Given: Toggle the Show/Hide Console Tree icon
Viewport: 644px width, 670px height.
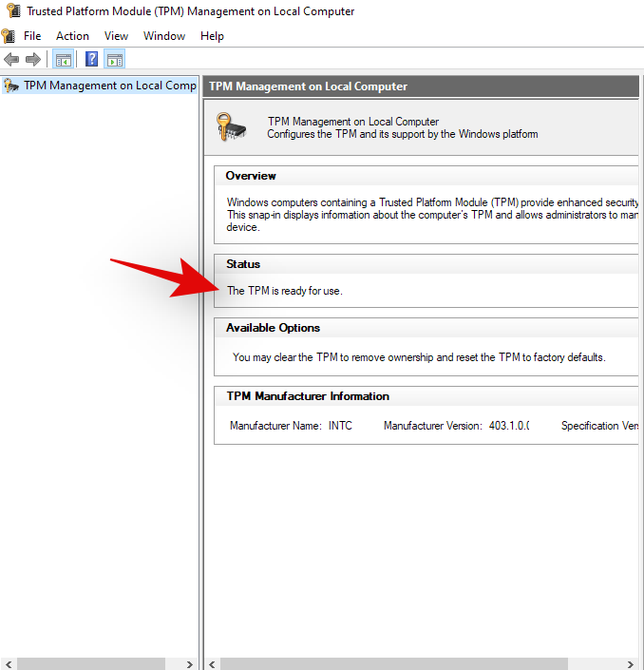Looking at the screenshot, I should (64, 59).
